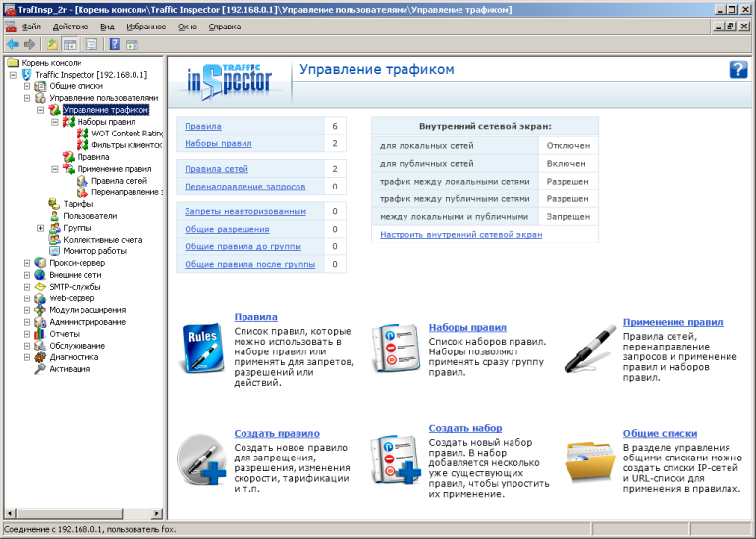
Task: Collapse Применение правил tree node
Action: (55, 169)
